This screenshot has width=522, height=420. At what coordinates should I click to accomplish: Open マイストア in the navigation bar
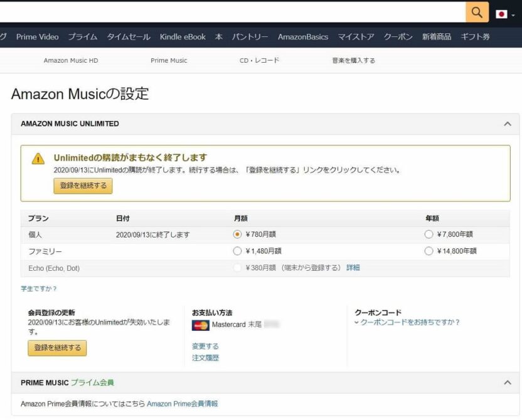coord(356,37)
